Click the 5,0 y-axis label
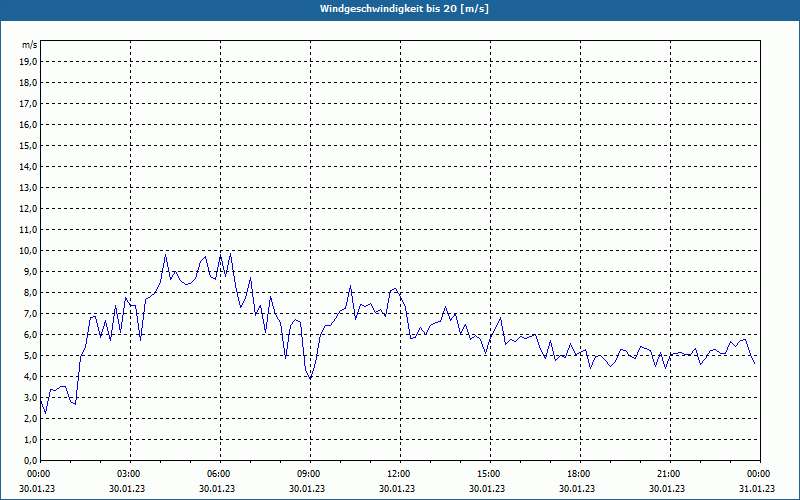Image resolution: width=800 pixels, height=500 pixels. (x=30, y=356)
